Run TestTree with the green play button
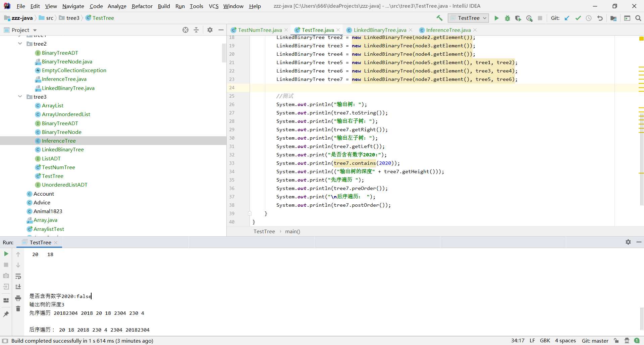 click(496, 18)
